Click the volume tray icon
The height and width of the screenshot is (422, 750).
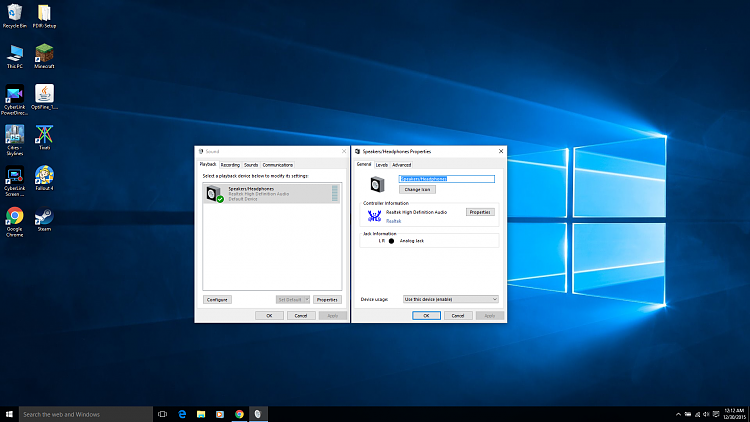(706, 414)
